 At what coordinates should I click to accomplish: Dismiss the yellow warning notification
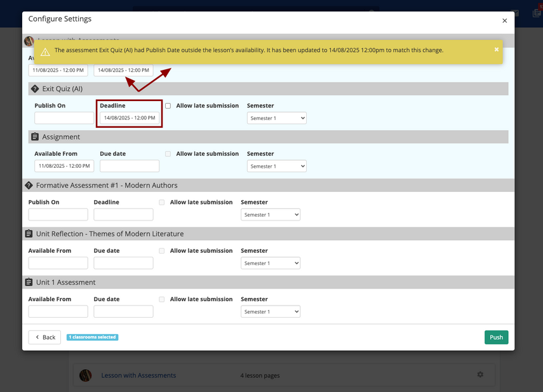[497, 50]
